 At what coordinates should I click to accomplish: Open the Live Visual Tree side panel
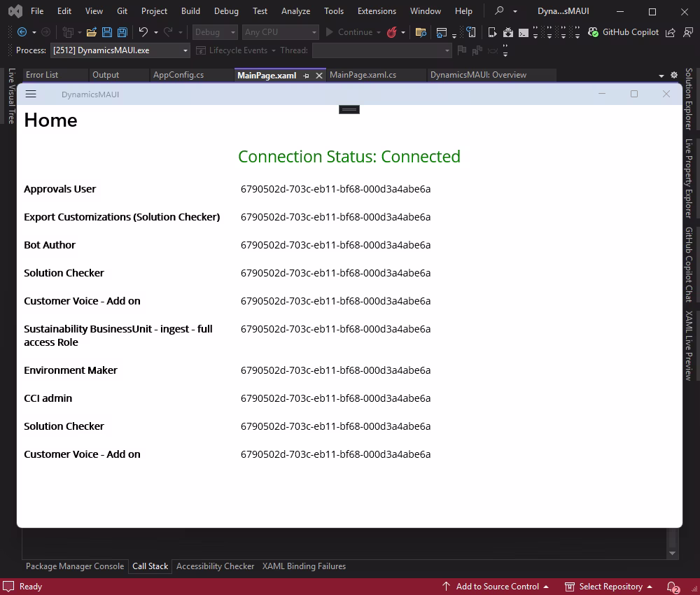12,96
